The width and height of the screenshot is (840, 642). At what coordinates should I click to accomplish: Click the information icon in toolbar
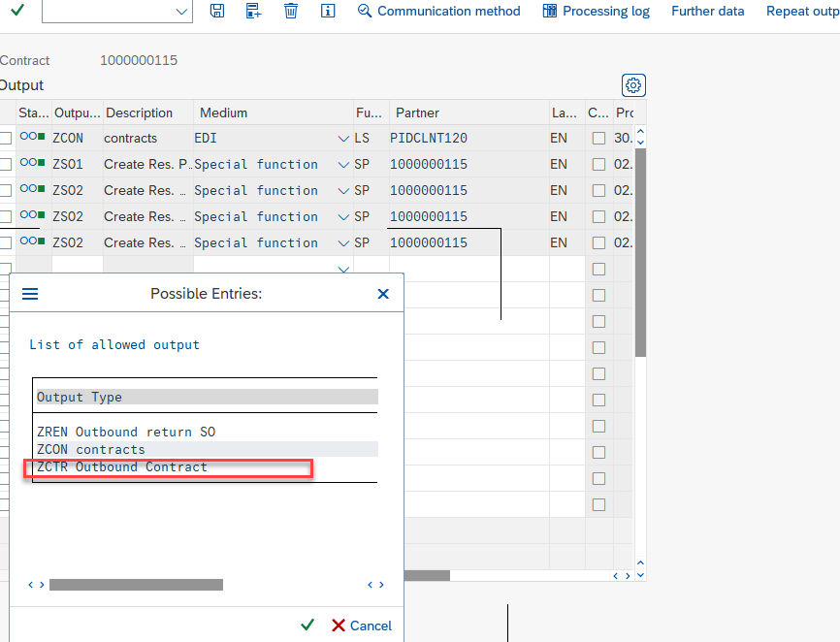tap(328, 11)
